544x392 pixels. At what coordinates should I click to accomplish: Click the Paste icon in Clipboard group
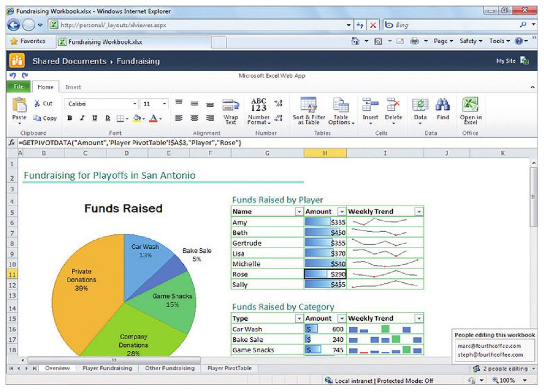(19, 105)
